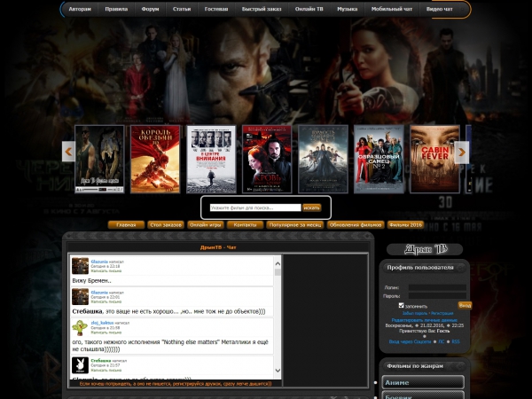Open the dinosaur movie poster thumbnail
Image resolution: width=532 pixels, height=399 pixels.
pyautogui.click(x=99, y=159)
